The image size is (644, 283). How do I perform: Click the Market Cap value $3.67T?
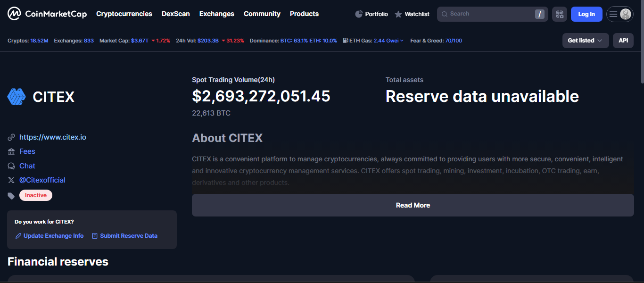(140, 41)
